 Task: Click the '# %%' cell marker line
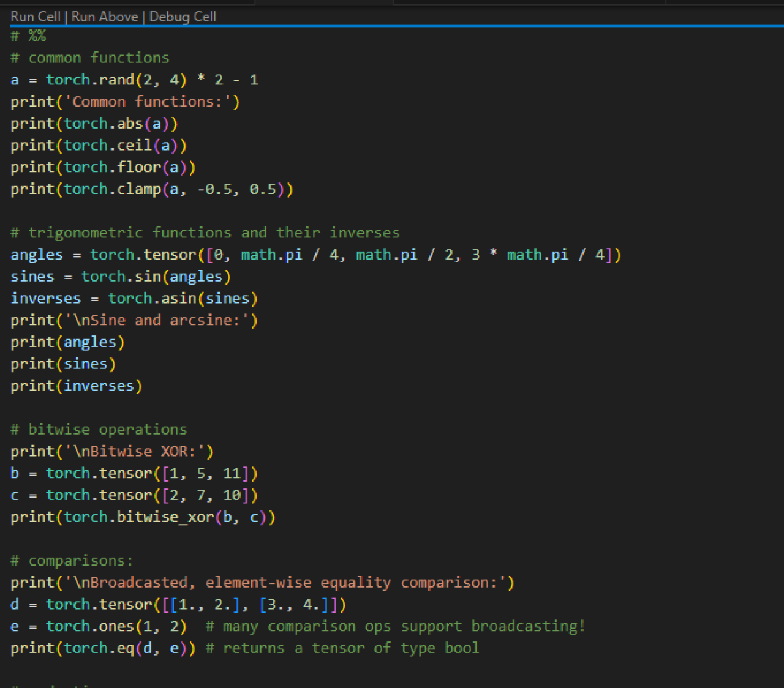(x=28, y=36)
